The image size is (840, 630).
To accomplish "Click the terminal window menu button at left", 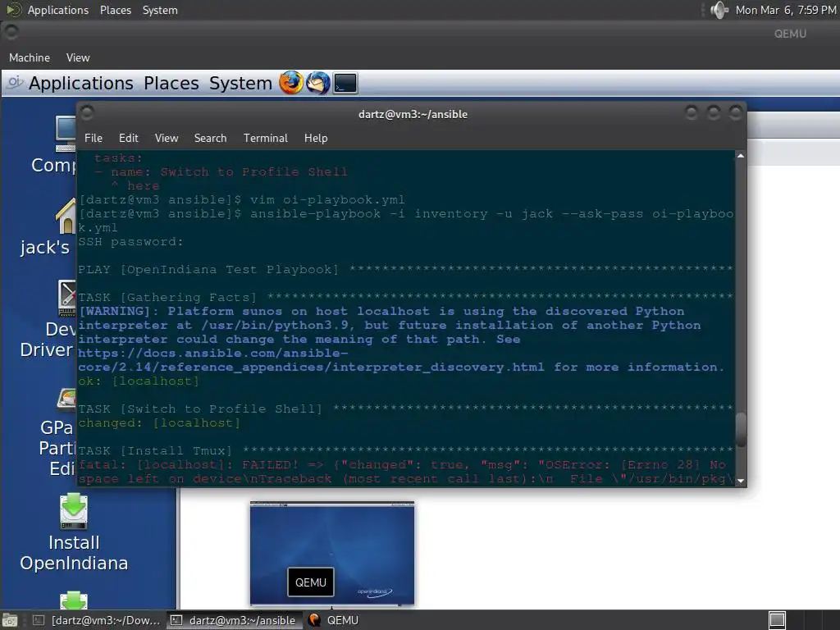I will (87, 112).
